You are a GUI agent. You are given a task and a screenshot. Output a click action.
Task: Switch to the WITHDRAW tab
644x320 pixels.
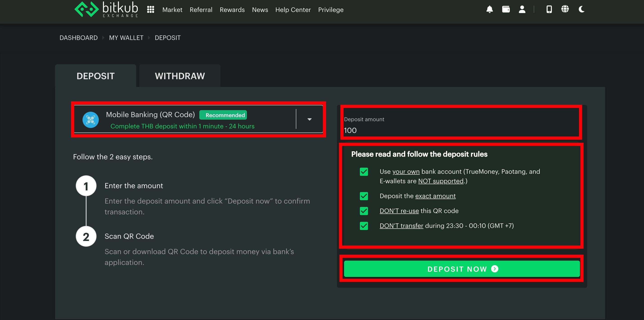(180, 76)
